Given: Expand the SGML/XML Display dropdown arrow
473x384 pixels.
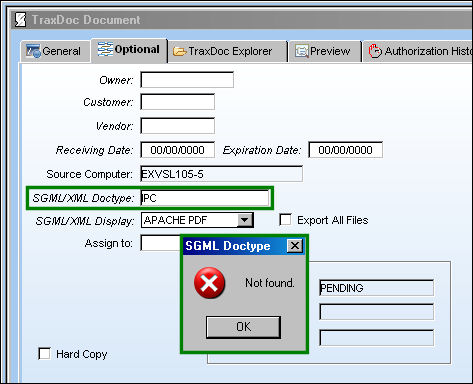Looking at the screenshot, I should coord(245,220).
